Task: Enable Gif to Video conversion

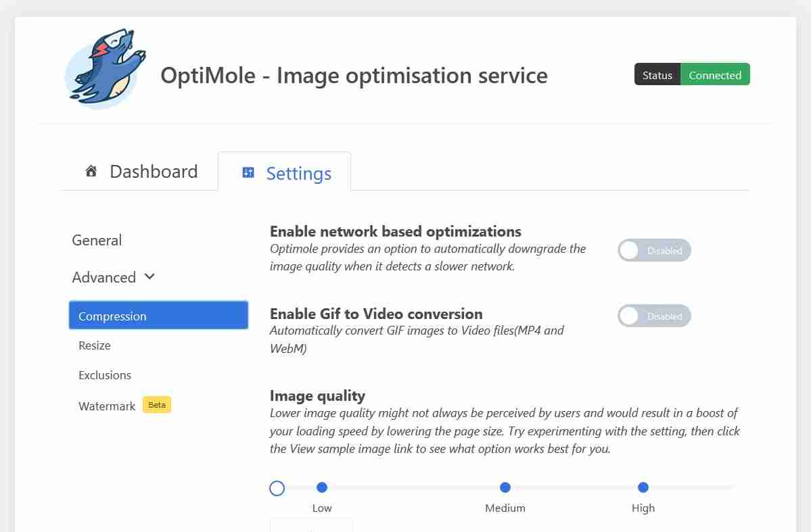Action: click(654, 316)
